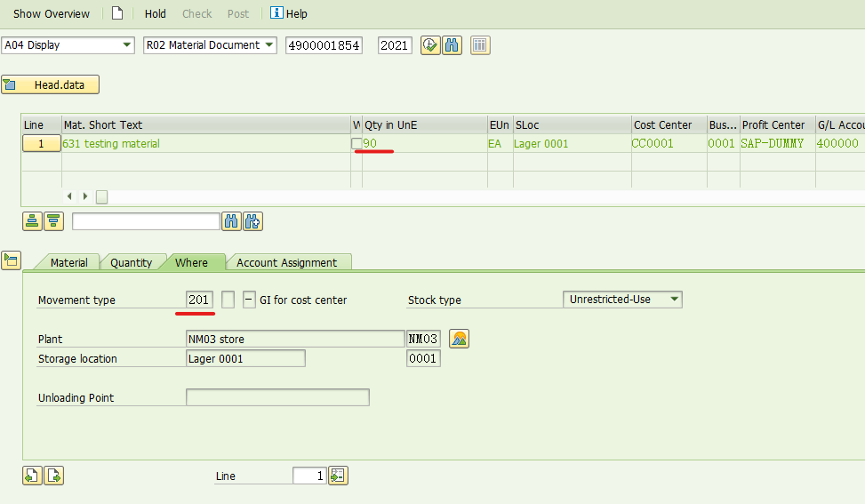
Task: Click the execute clock-checkmark icon
Action: click(429, 45)
